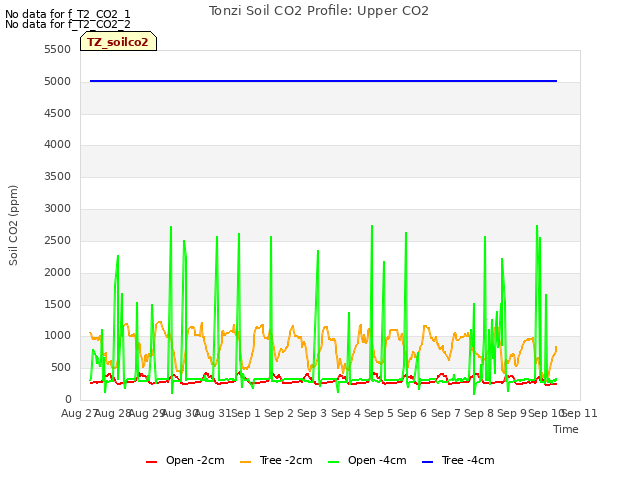Click the 0 y-axis tick label

[x=68, y=400]
